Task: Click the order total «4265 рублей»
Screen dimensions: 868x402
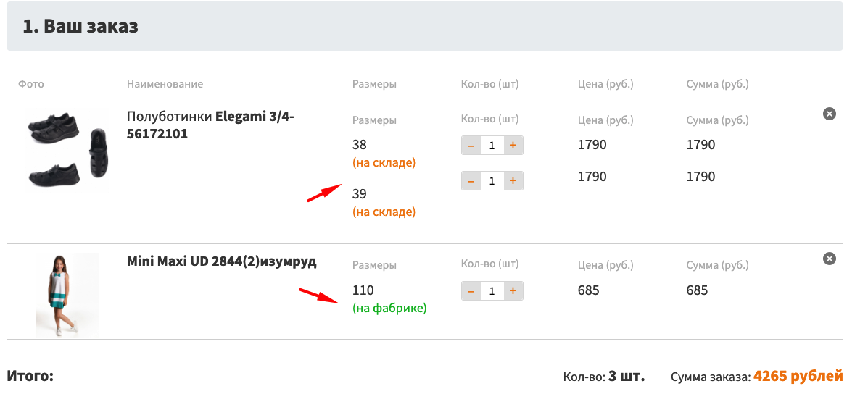Action: [x=798, y=377]
